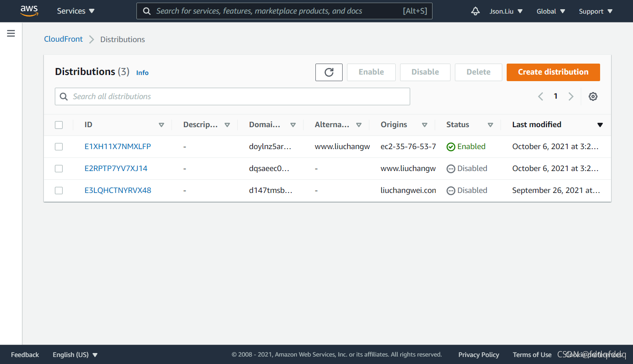The width and height of the screenshot is (633, 364).
Task: Click the Disabled status icon for E2RPTP7YV7XJ14
Action: (451, 169)
